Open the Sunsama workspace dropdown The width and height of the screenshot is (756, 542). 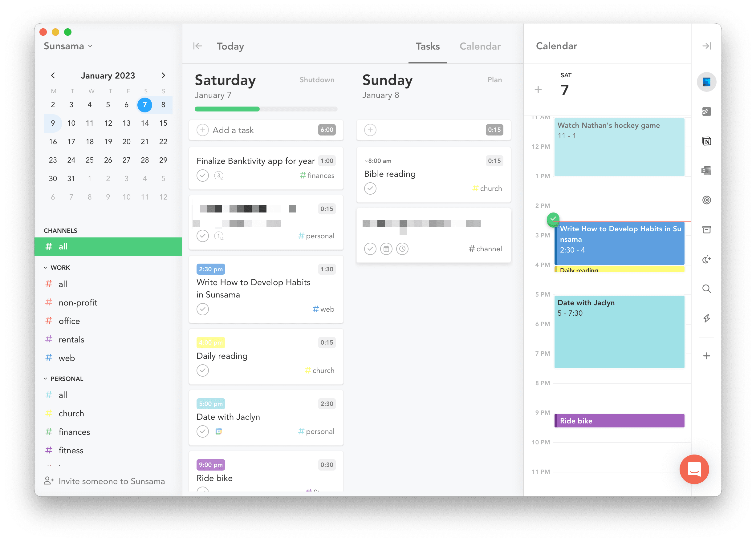click(68, 46)
